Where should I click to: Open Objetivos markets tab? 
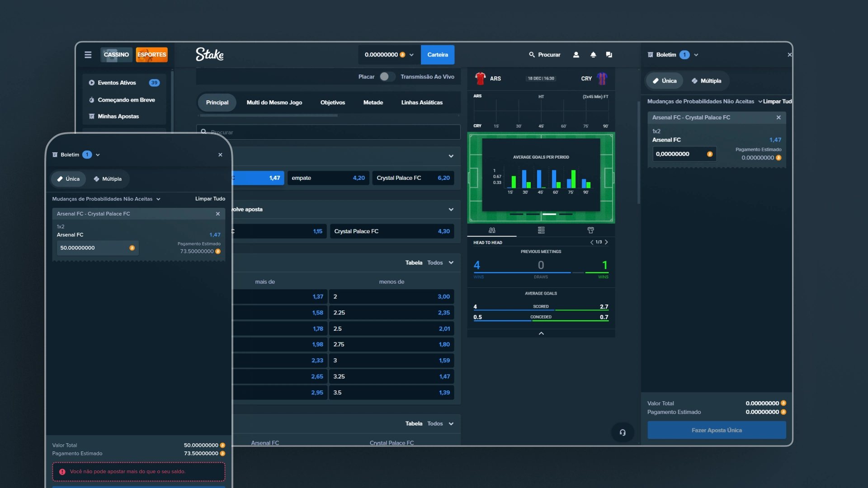(333, 103)
